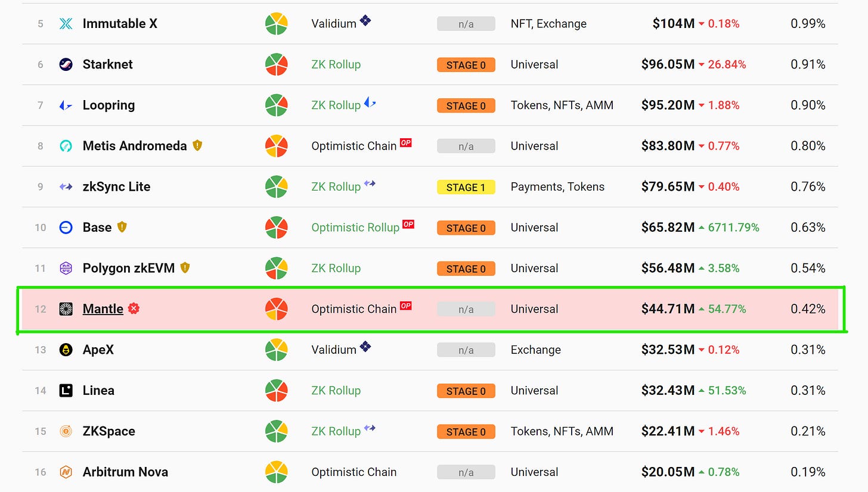The width and height of the screenshot is (868, 492).
Task: Click the Arbitrum Nova logo icon
Action: pyautogui.click(x=66, y=472)
